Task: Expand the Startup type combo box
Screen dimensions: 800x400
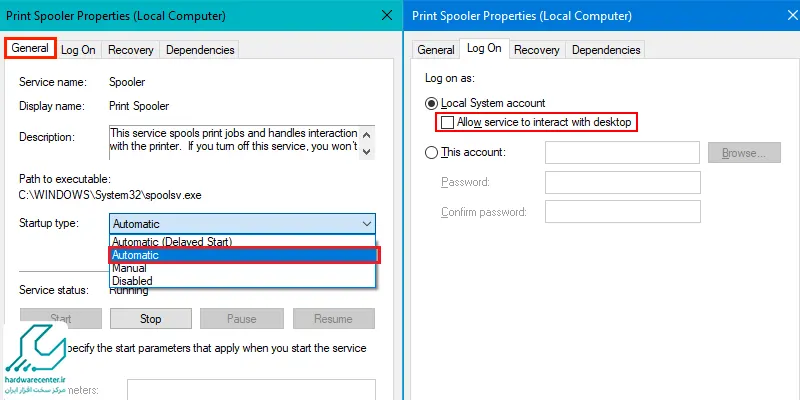Action: point(242,224)
